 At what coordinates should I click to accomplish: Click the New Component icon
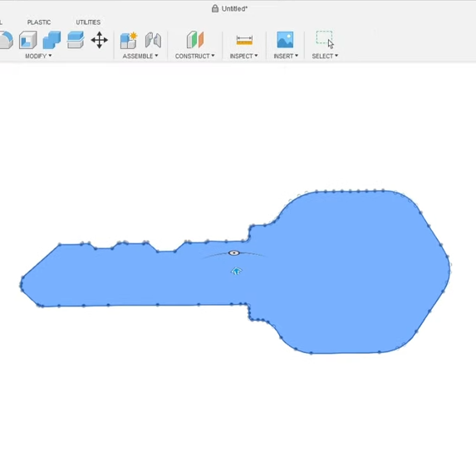pyautogui.click(x=129, y=40)
